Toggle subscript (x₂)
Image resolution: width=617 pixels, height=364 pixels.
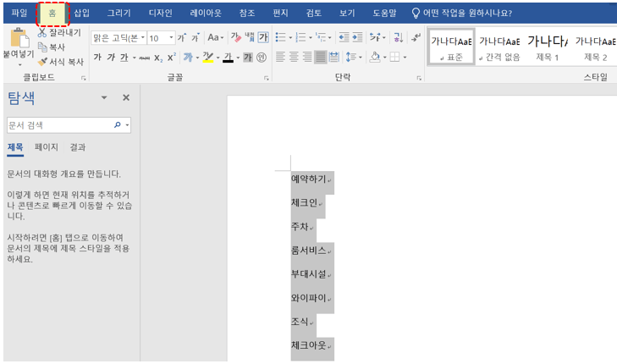click(158, 58)
